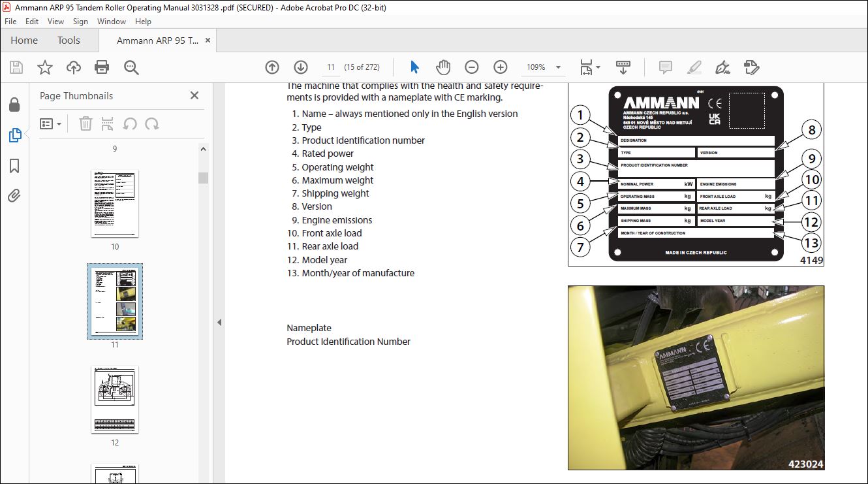Open the sign document pen tool
The image size is (868, 484).
click(x=722, y=67)
